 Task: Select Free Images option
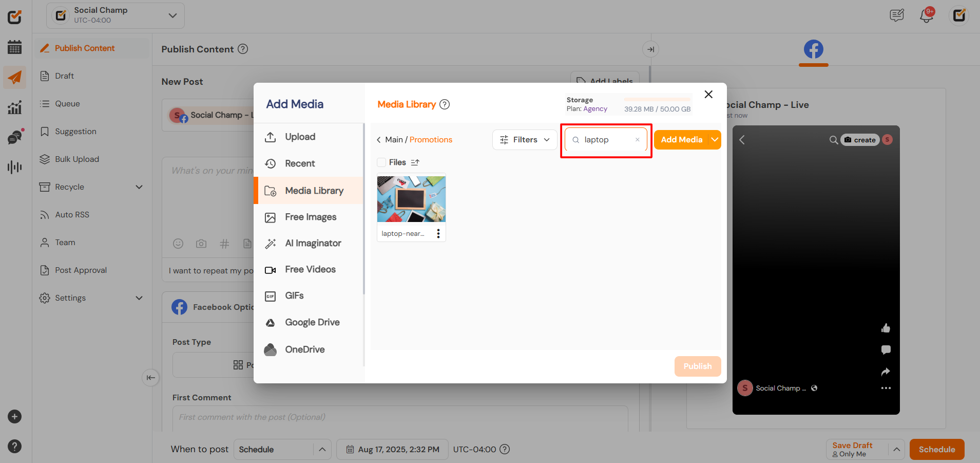[x=309, y=217]
